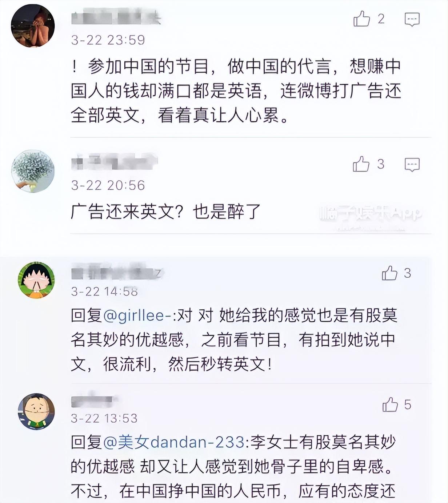
Task: Click the comment starting with 参加中国的节目
Action: (x=236, y=91)
